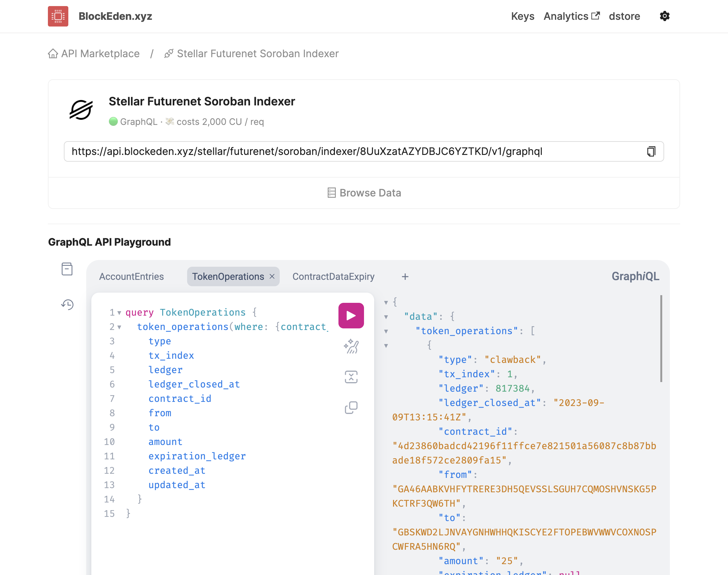Switch to the AccountEntries tab
This screenshot has width=728, height=575.
[131, 277]
